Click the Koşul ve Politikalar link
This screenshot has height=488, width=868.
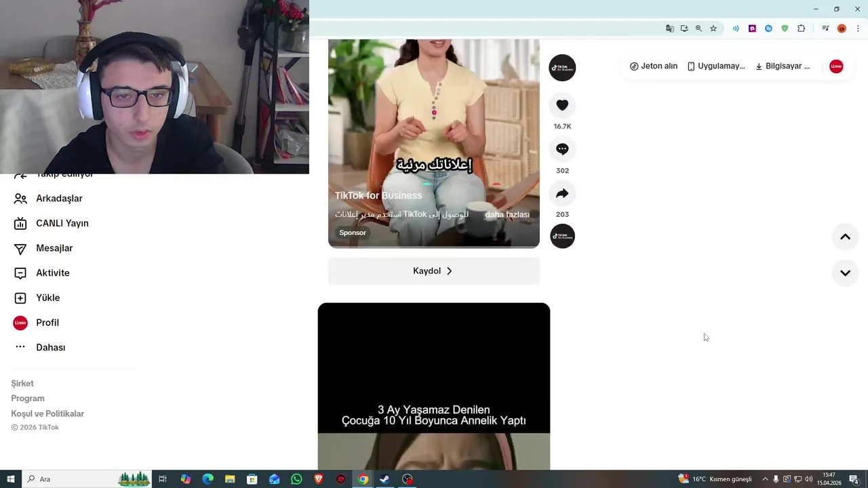click(47, 414)
